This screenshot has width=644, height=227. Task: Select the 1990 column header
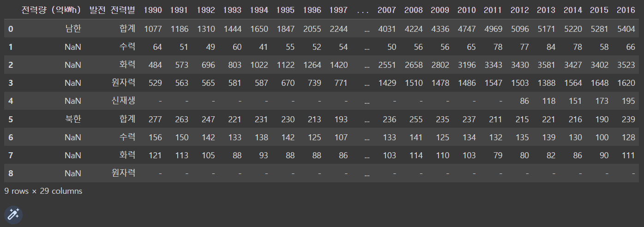coord(153,10)
